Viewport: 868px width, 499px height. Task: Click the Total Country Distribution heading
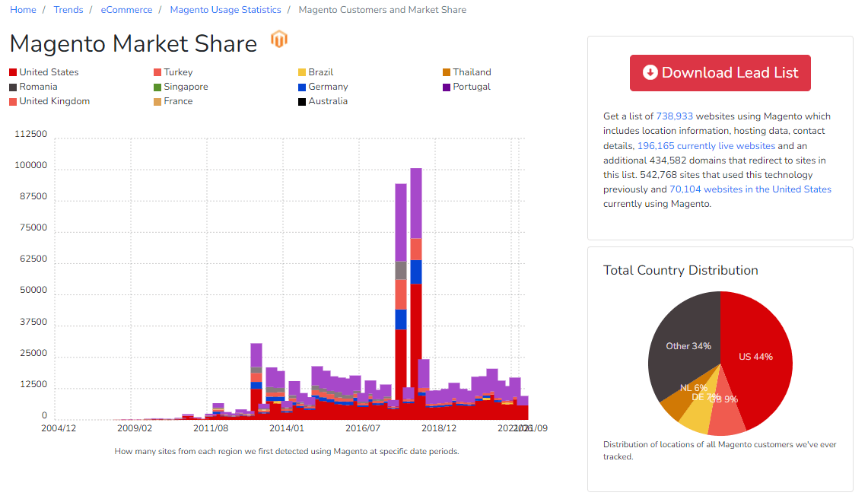[680, 270]
